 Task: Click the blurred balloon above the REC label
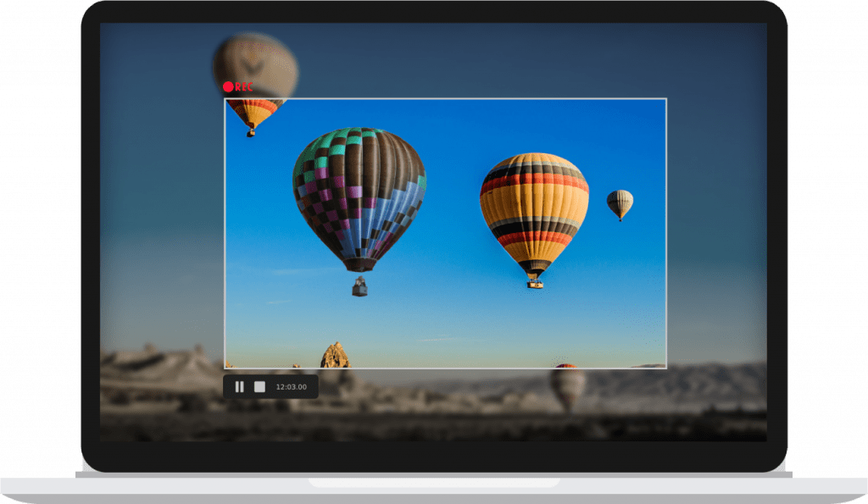[x=255, y=62]
